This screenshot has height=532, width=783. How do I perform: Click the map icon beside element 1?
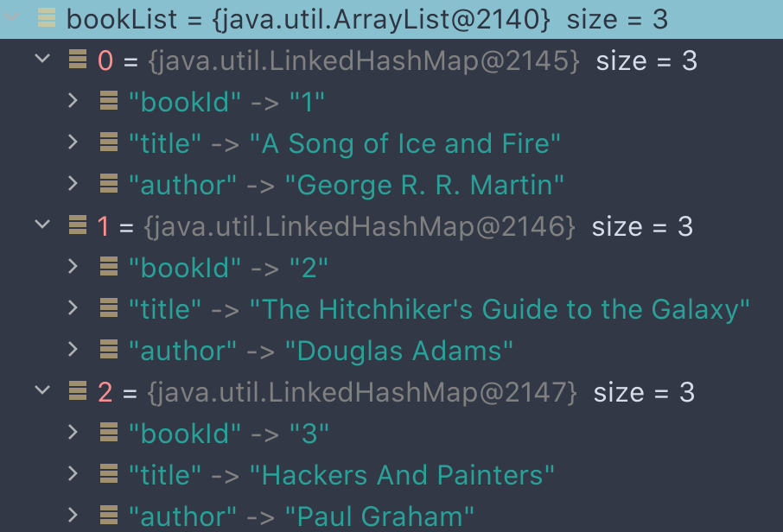tap(78, 226)
